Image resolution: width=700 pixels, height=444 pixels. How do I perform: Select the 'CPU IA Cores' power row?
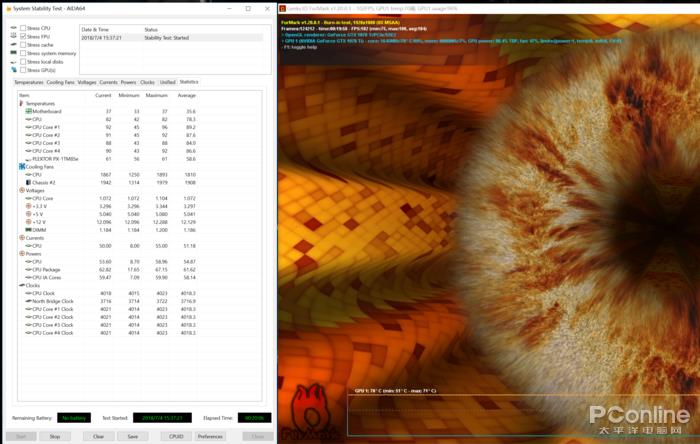[107, 278]
